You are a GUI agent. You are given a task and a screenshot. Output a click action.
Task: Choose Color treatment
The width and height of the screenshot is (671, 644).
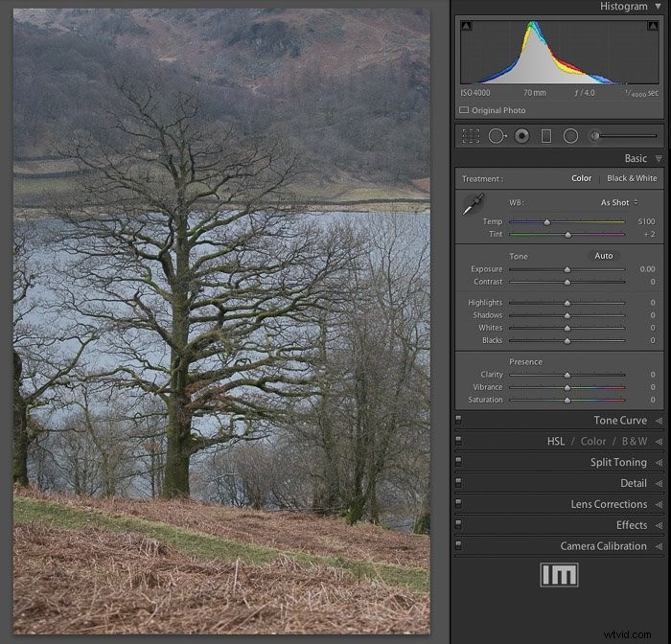click(x=581, y=178)
